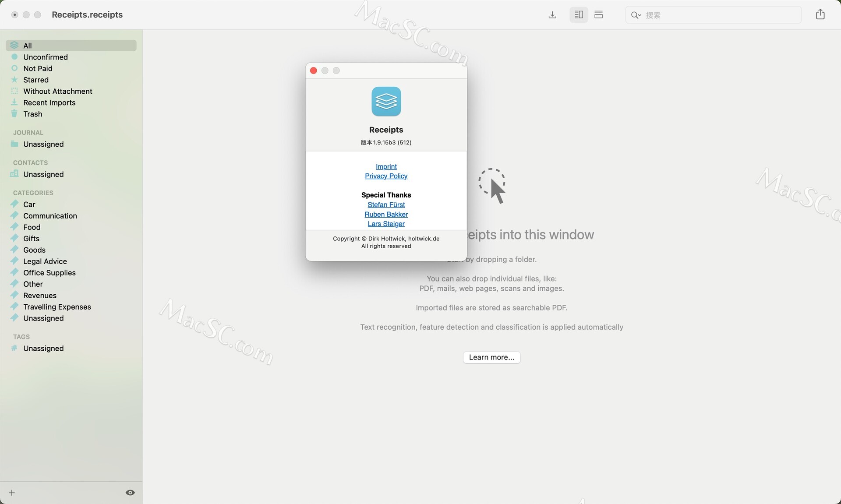
Task: Open the share menu icon
Action: click(820, 14)
